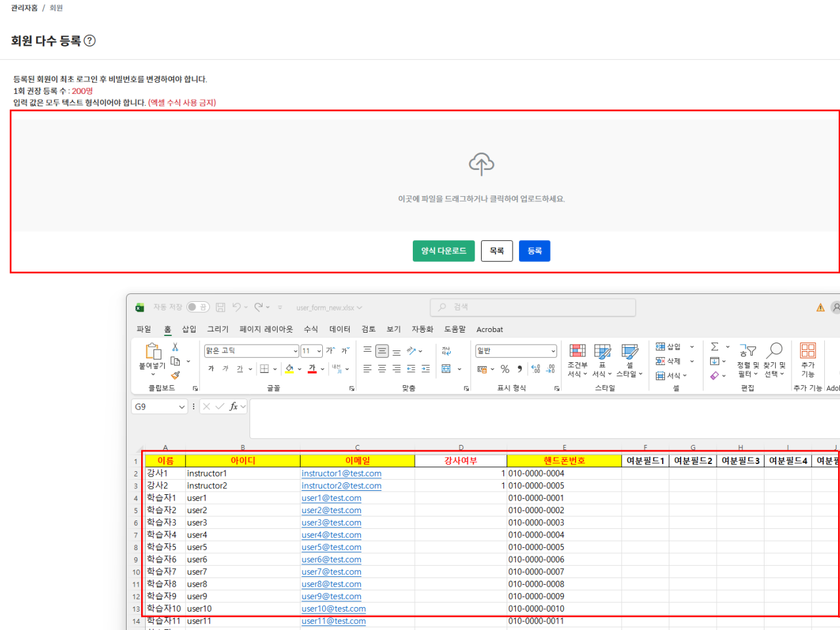Click the Increase Decimal icon

pos(535,369)
